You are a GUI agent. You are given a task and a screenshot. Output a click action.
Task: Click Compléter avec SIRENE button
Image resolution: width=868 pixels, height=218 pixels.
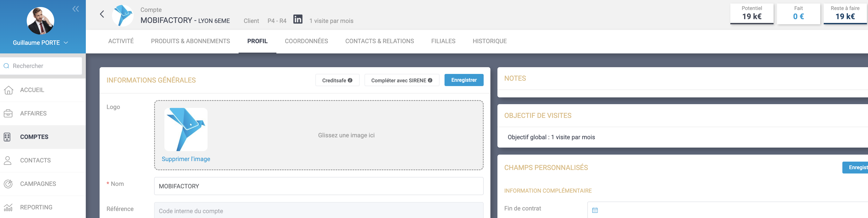point(401,80)
